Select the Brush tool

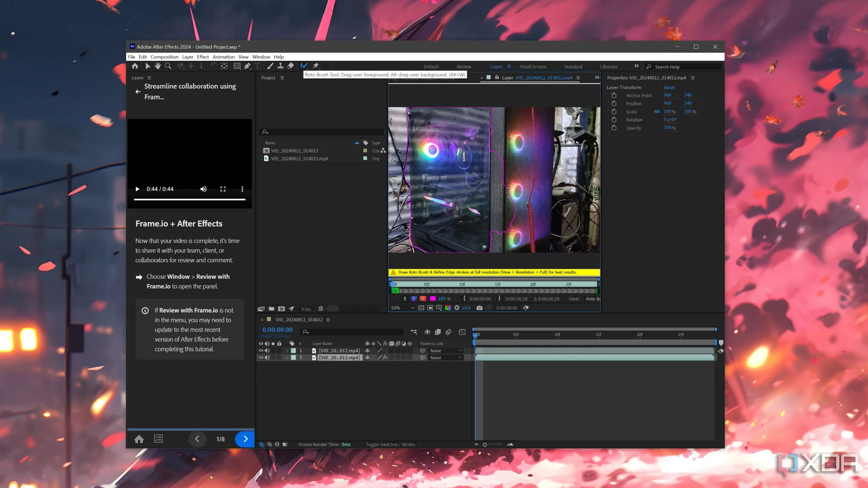pos(270,66)
